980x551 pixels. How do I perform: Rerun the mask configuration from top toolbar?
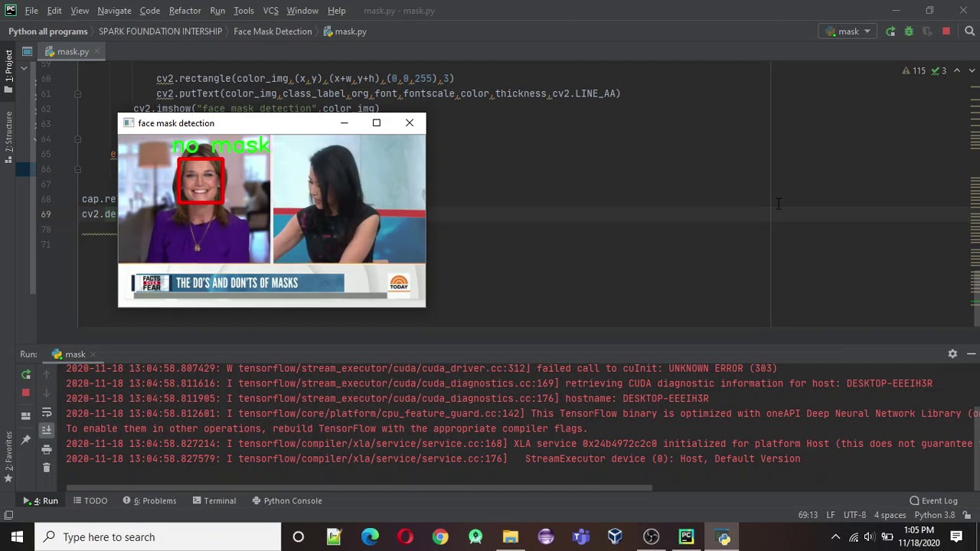(890, 31)
